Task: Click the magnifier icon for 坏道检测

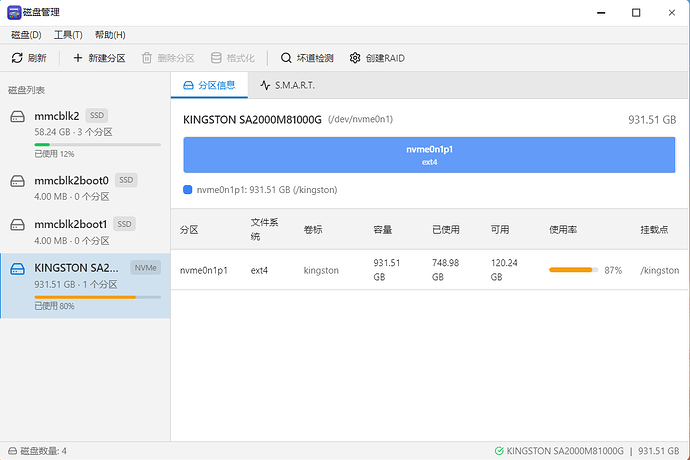Action: [286, 58]
